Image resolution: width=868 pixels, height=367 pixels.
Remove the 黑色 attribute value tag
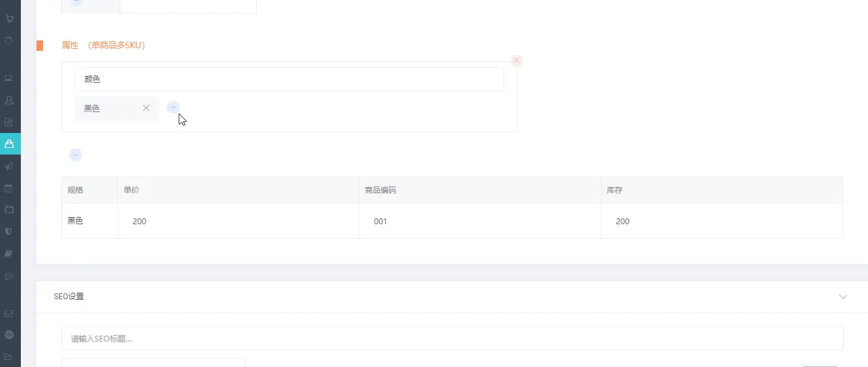pyautogui.click(x=146, y=108)
